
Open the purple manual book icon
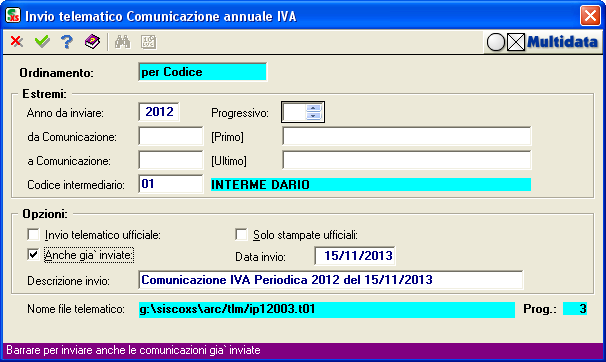[92, 41]
